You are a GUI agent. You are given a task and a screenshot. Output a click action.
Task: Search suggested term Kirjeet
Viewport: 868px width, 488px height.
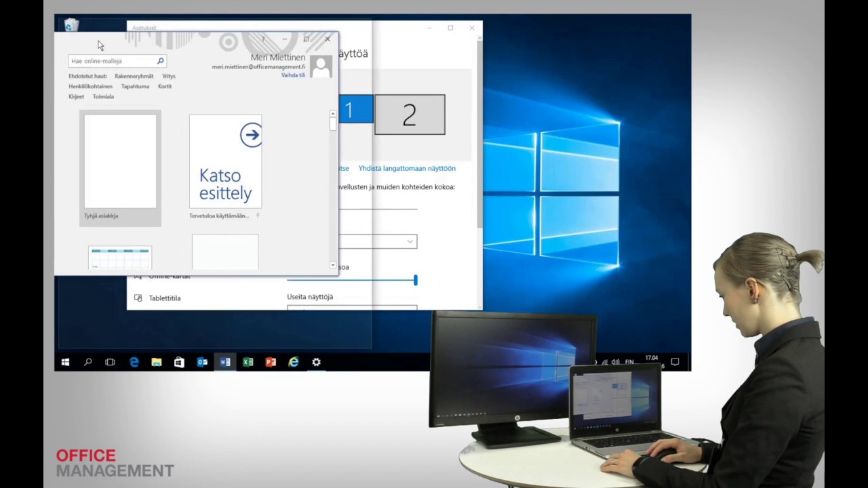(76, 97)
